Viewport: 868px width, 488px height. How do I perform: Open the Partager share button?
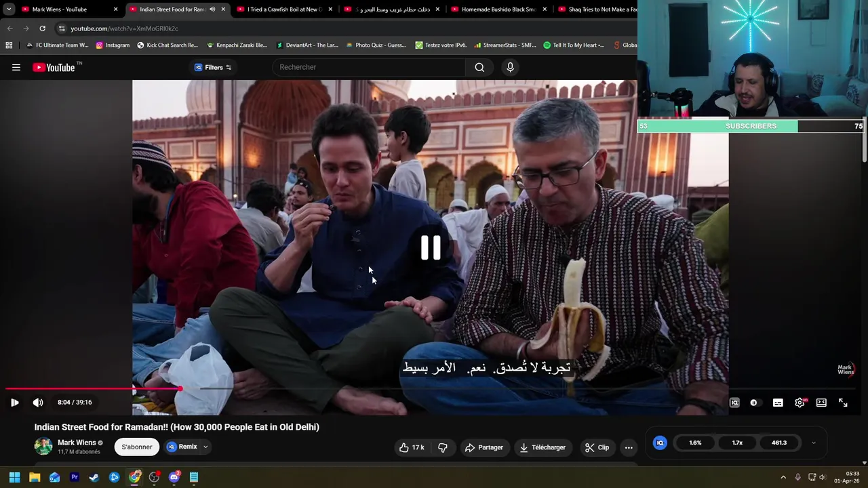484,447
